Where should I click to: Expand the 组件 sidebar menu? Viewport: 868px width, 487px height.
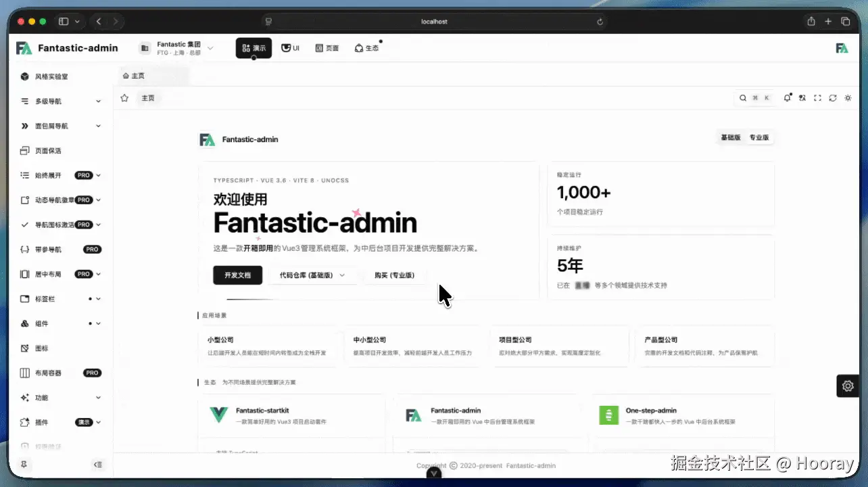(59, 323)
